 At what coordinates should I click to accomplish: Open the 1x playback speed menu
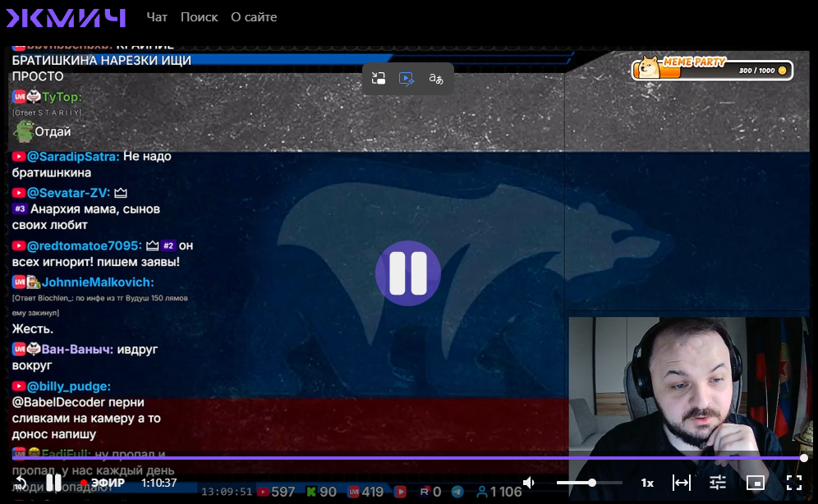[x=647, y=483]
